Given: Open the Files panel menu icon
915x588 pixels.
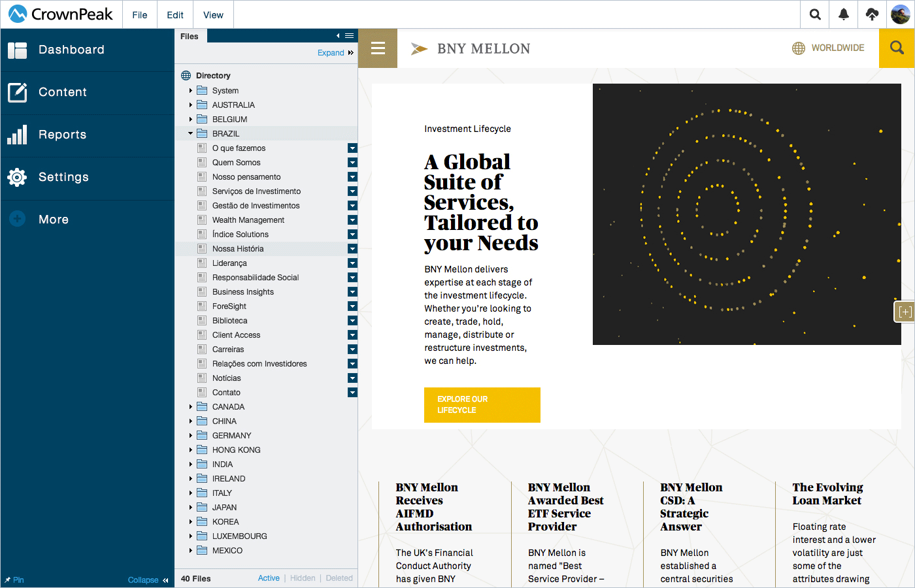Looking at the screenshot, I should [350, 36].
